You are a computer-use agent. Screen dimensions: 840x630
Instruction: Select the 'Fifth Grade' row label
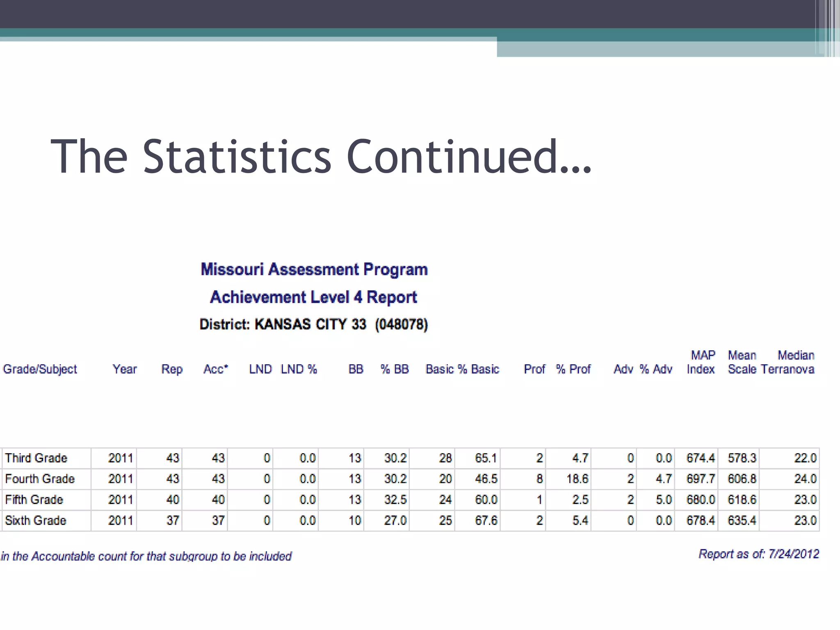(x=34, y=500)
